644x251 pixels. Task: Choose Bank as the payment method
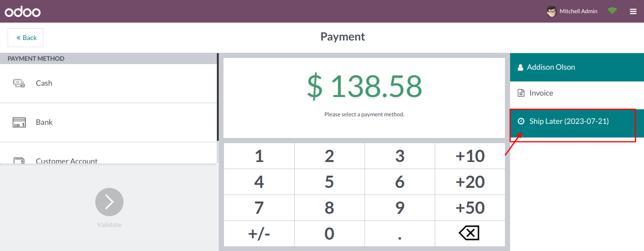[44, 122]
